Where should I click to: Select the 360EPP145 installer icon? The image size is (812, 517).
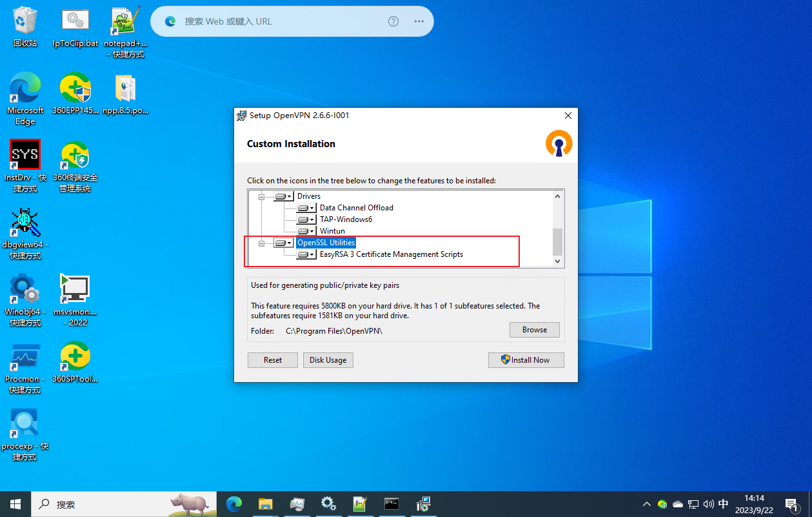click(x=75, y=94)
